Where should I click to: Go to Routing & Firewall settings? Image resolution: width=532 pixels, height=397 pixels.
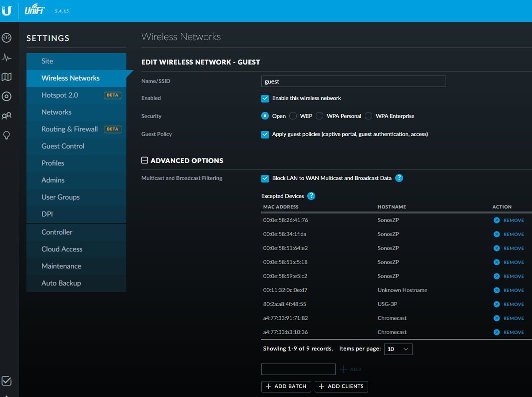(69, 129)
